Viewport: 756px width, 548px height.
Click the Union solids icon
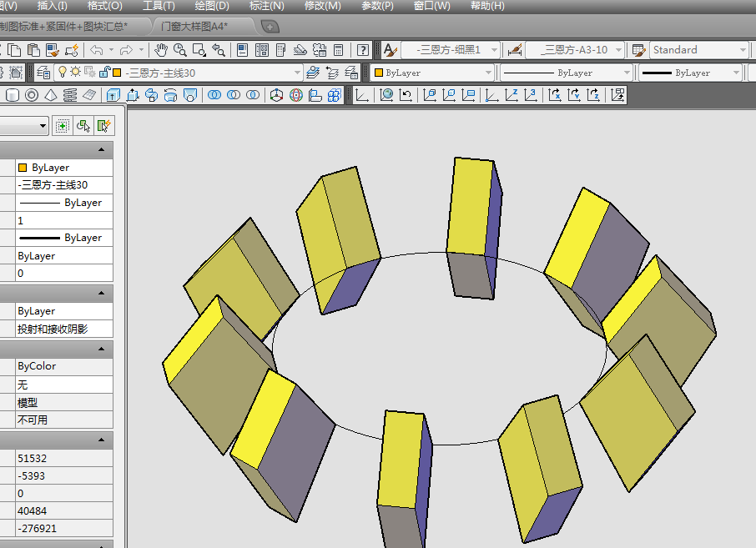pos(214,95)
